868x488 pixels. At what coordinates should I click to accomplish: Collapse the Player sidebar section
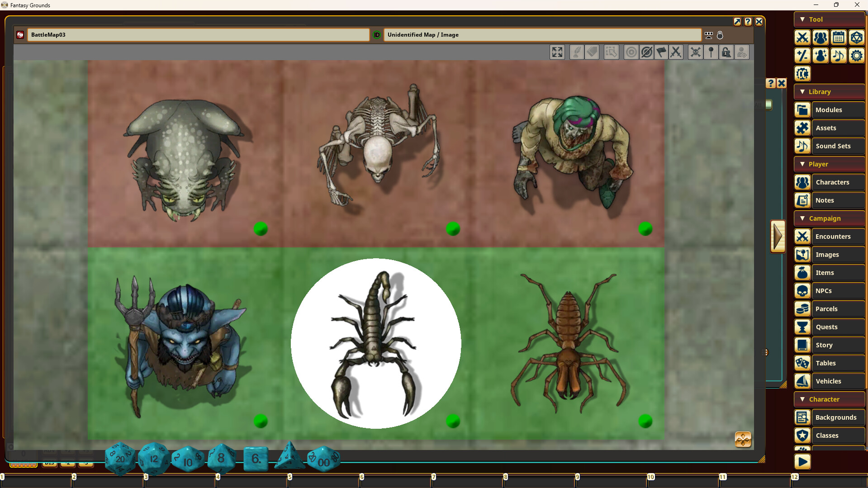(830, 164)
